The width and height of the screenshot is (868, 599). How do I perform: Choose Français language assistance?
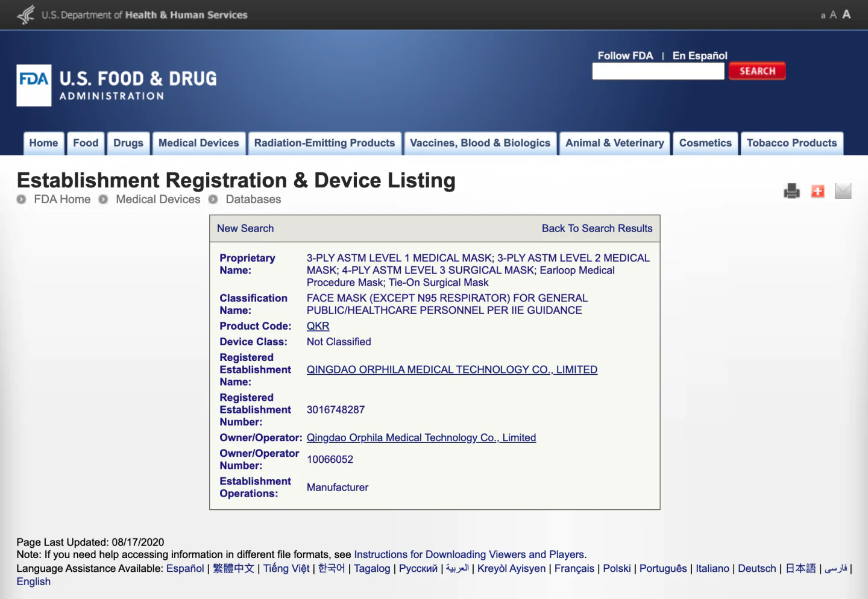click(574, 568)
